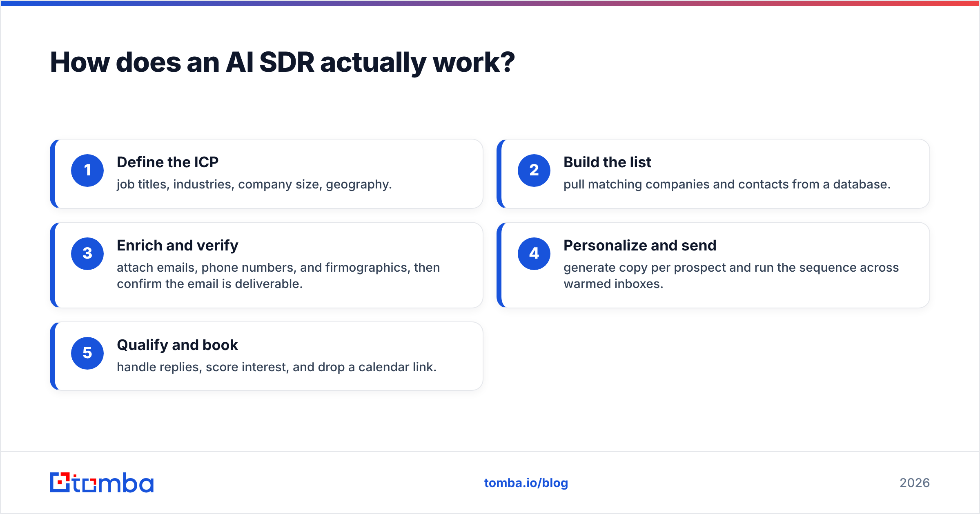Select the 'Personalize and send' title
The image size is (980, 514).
pyautogui.click(x=640, y=246)
